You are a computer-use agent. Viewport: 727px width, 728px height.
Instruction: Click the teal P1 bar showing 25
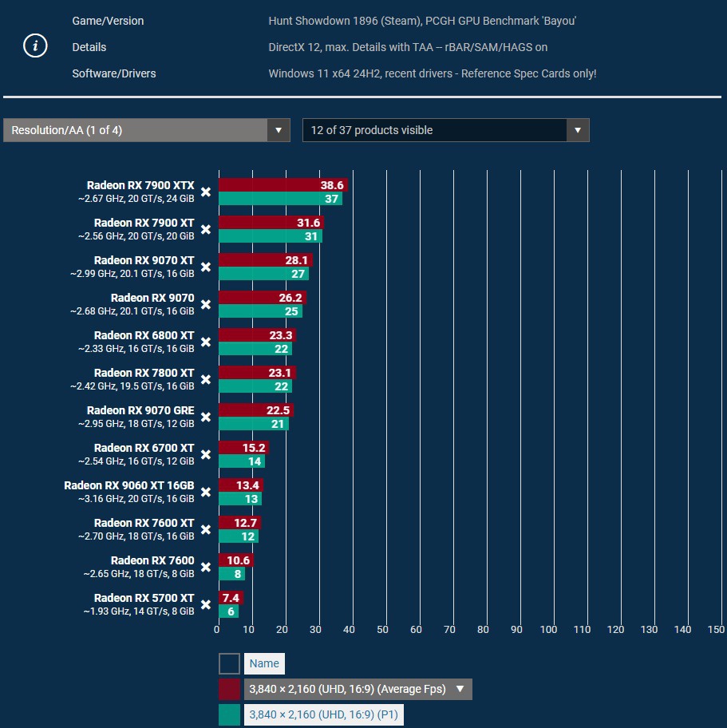(260, 311)
